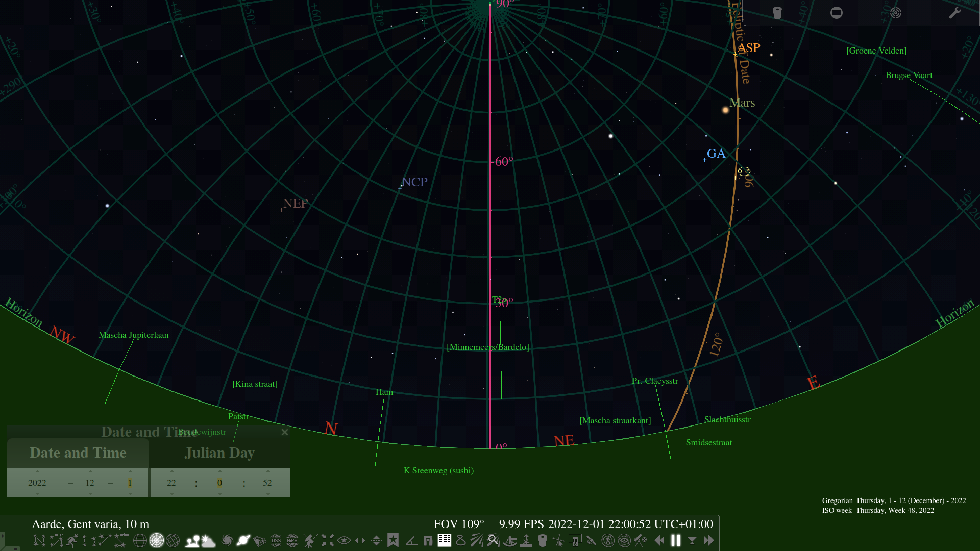Switch to the Julian Day tab
980x551 pixels.
click(x=220, y=453)
